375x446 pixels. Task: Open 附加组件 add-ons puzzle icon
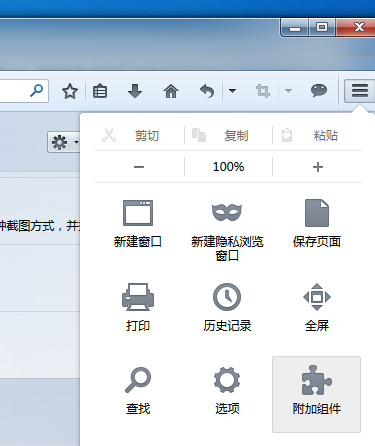click(x=316, y=394)
